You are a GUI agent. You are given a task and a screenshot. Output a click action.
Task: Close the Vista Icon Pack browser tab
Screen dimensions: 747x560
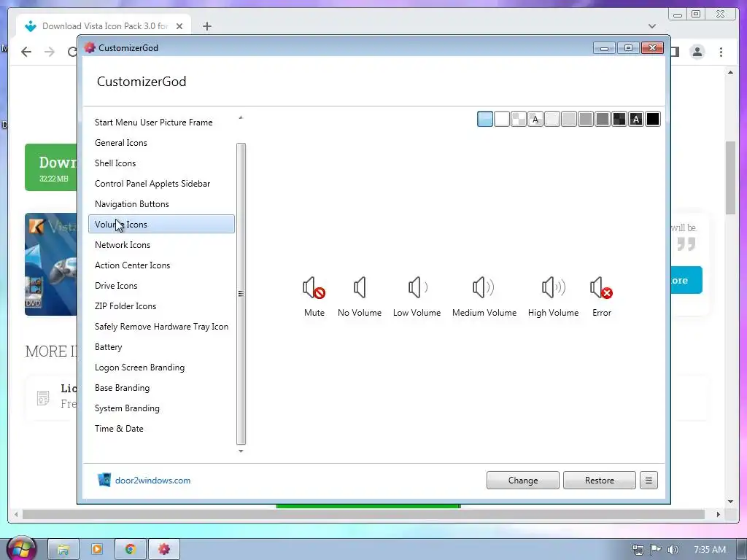[179, 26]
